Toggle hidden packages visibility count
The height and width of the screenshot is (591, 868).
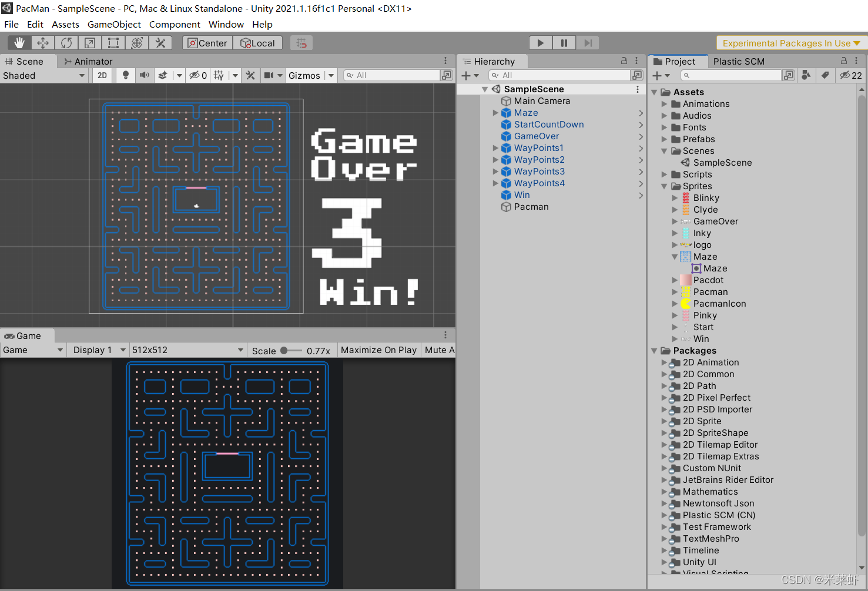pyautogui.click(x=851, y=75)
